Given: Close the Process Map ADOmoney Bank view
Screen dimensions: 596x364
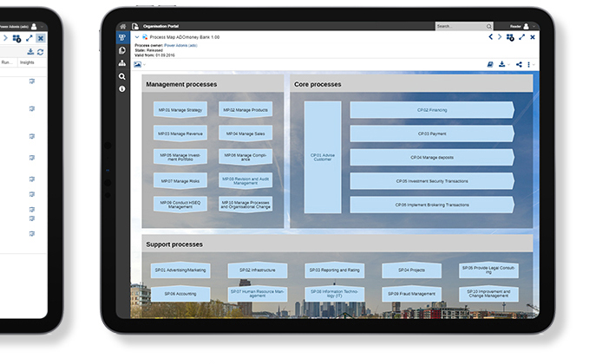Looking at the screenshot, I should click(x=533, y=38).
